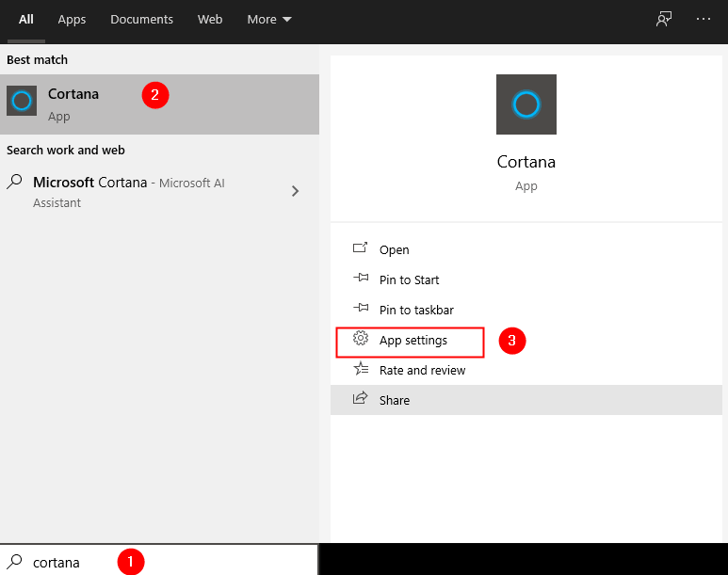This screenshot has width=728, height=575.
Task: Switch to the Documents tab
Action: coord(141,19)
